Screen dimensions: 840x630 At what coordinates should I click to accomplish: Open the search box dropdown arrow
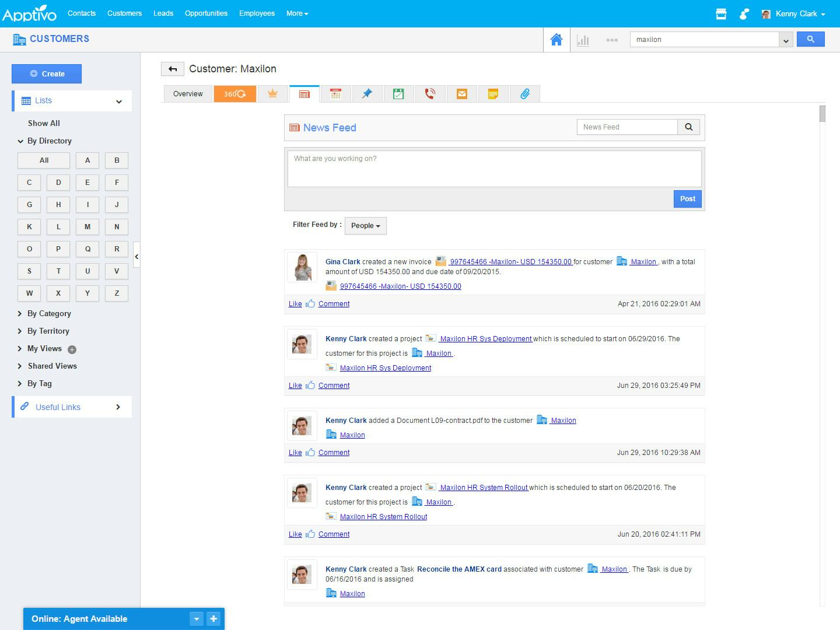(x=786, y=40)
